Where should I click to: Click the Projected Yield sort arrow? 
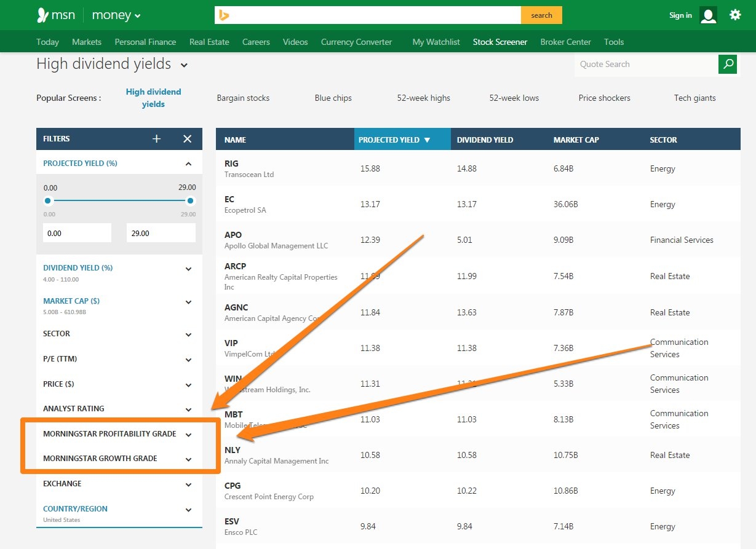[x=428, y=140]
